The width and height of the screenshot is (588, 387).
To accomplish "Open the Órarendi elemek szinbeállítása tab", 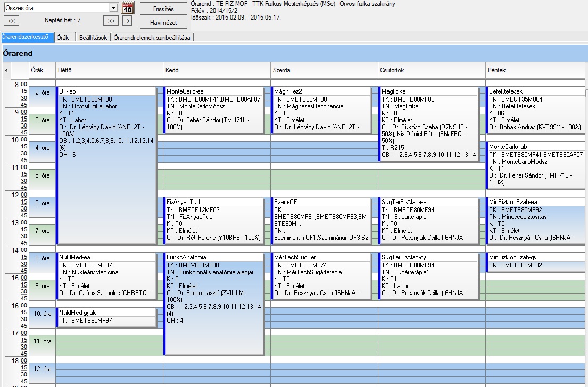I will (x=152, y=37).
